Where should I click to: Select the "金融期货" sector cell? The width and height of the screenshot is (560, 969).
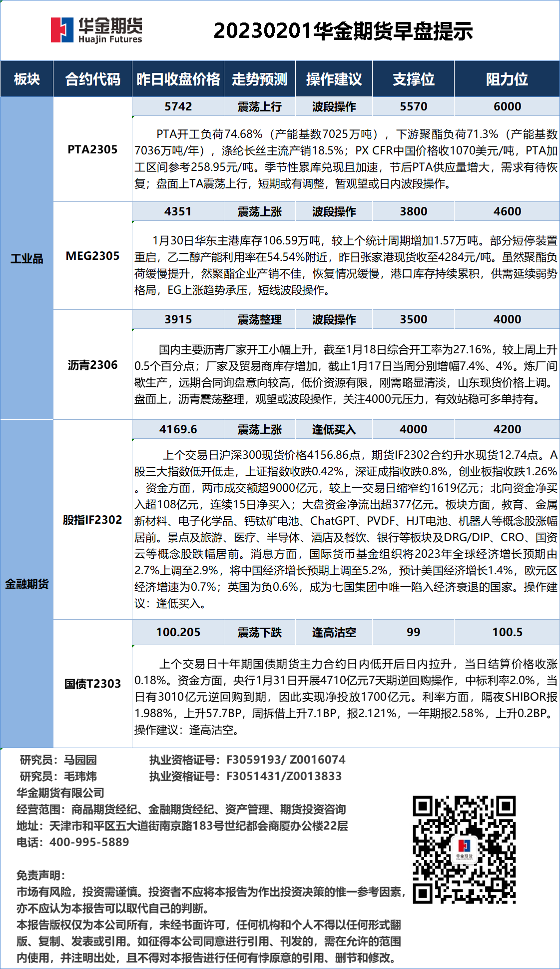point(27,584)
